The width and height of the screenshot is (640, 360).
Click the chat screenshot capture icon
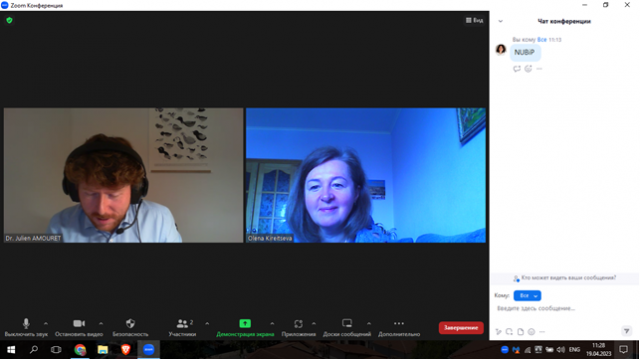[x=509, y=331]
